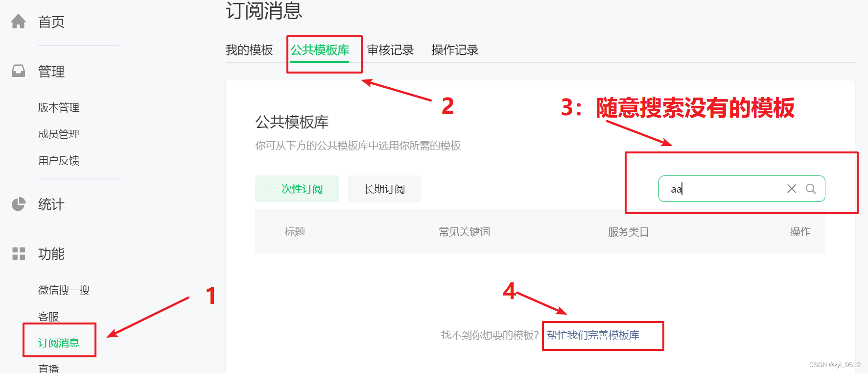Open 首页 in the sidebar
Image resolution: width=868 pixels, height=373 pixels.
tap(51, 22)
